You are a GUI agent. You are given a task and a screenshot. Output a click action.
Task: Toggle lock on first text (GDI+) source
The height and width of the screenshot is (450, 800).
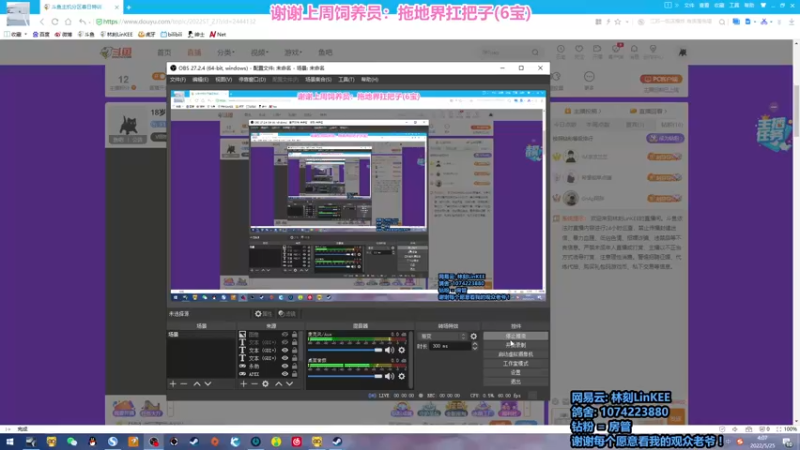[x=294, y=342]
